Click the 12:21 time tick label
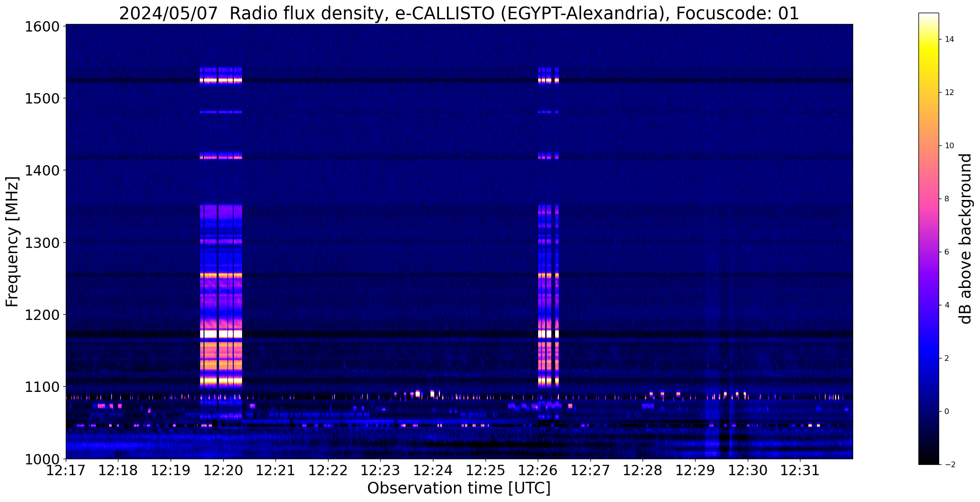Screen dimensions: 980x502 tap(275, 470)
